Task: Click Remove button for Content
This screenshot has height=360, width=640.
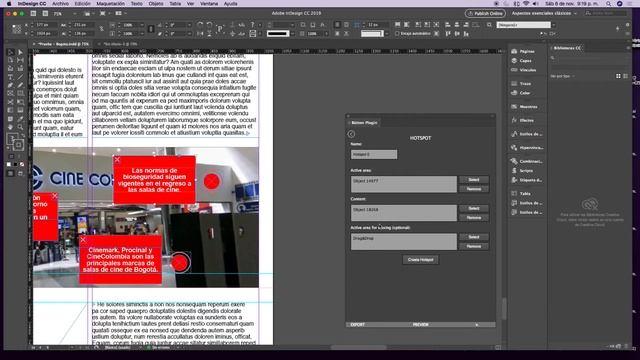Action: click(473, 218)
